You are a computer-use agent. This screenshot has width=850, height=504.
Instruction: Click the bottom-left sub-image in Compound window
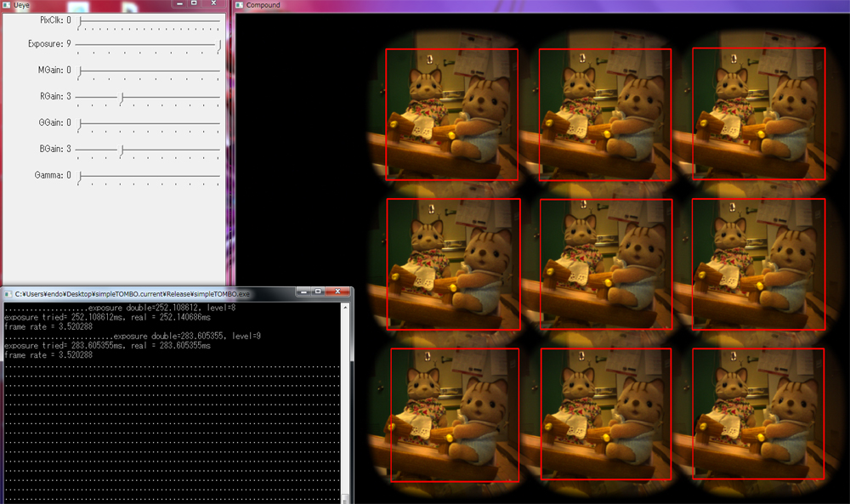(455, 415)
